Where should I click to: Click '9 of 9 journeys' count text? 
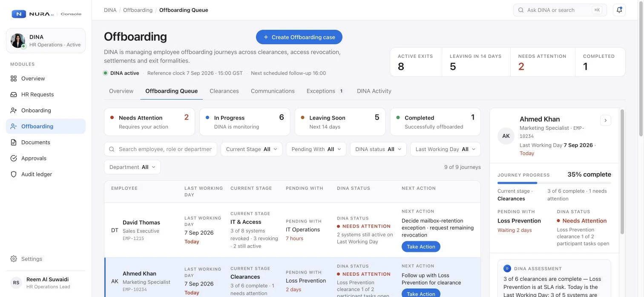[x=462, y=167]
